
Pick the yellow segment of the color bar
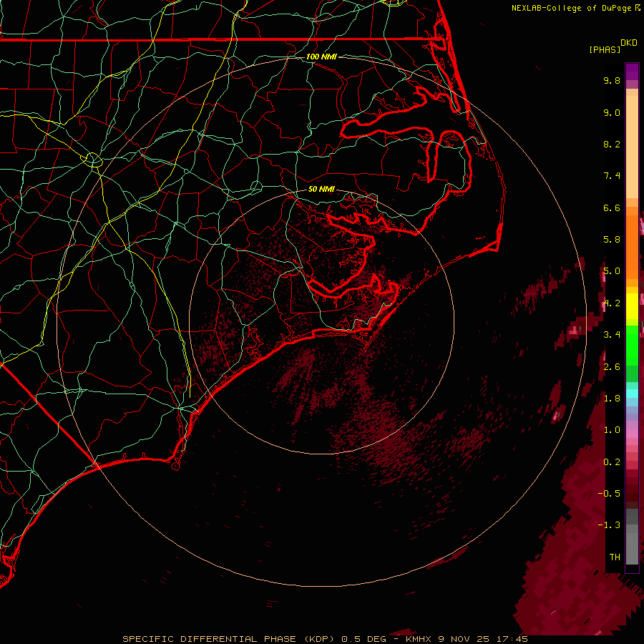coord(632,306)
